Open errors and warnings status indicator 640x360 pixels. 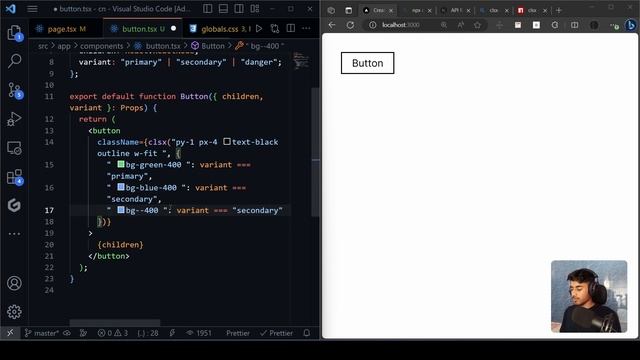tap(113, 333)
